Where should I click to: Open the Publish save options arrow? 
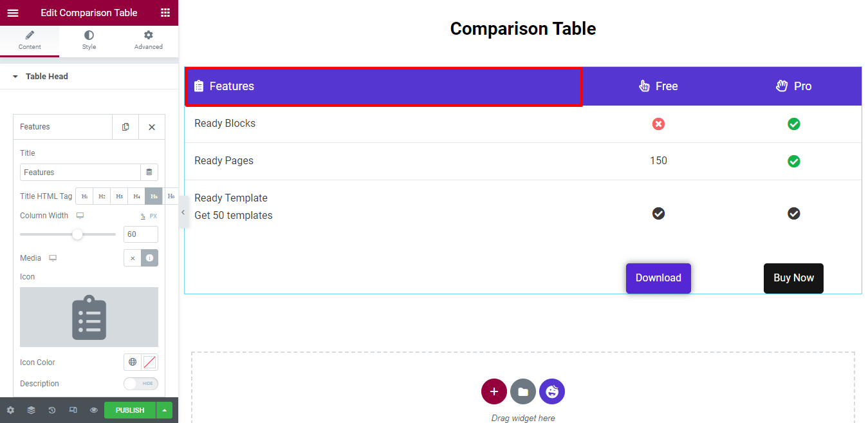pyautogui.click(x=165, y=410)
